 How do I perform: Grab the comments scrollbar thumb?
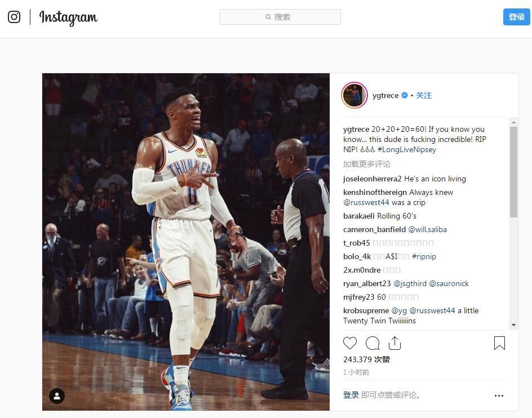[x=513, y=172]
